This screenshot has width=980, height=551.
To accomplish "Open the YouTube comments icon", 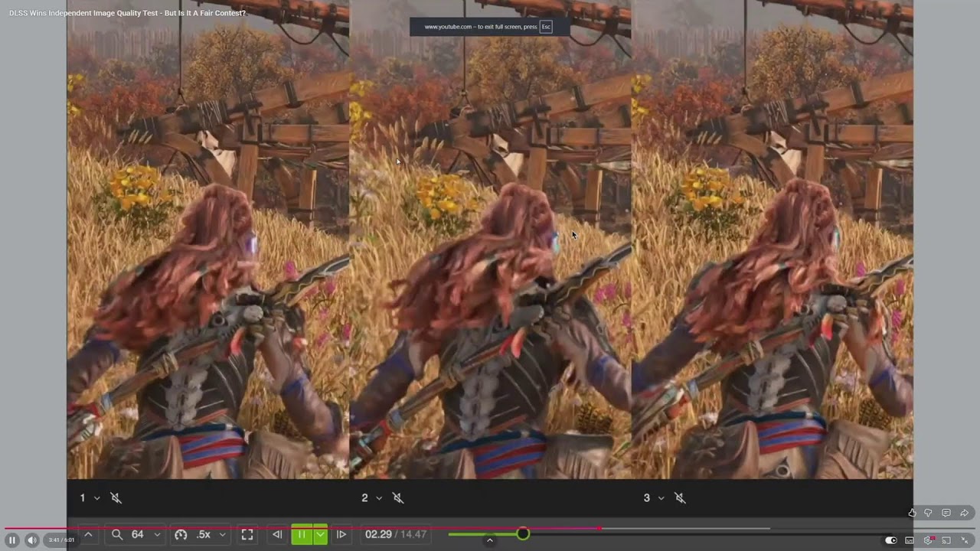I will (x=946, y=513).
